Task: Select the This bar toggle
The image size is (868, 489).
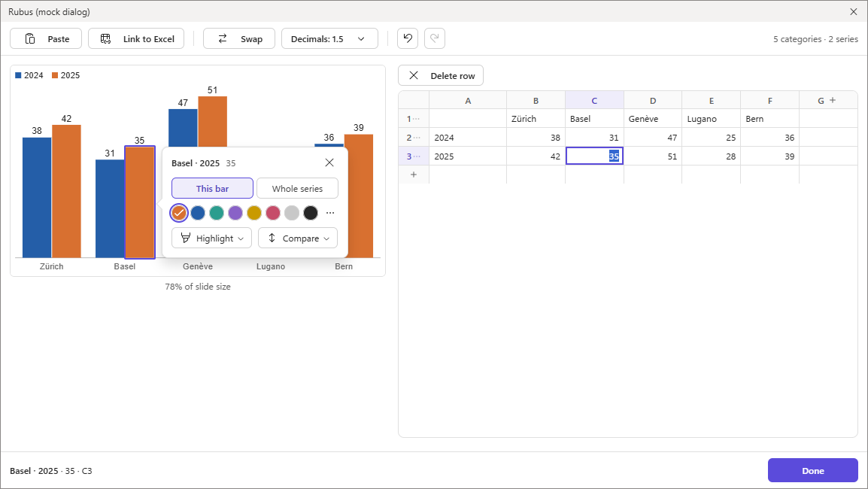Action: [213, 188]
